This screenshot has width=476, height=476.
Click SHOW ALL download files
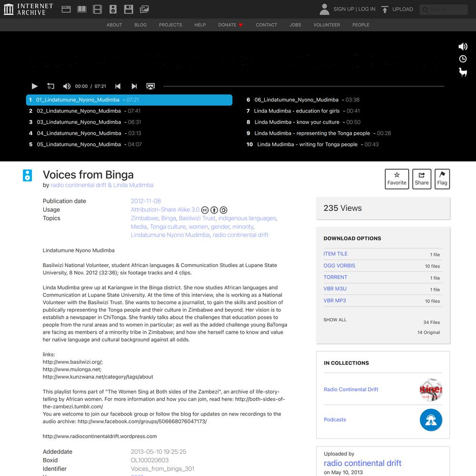click(x=335, y=320)
